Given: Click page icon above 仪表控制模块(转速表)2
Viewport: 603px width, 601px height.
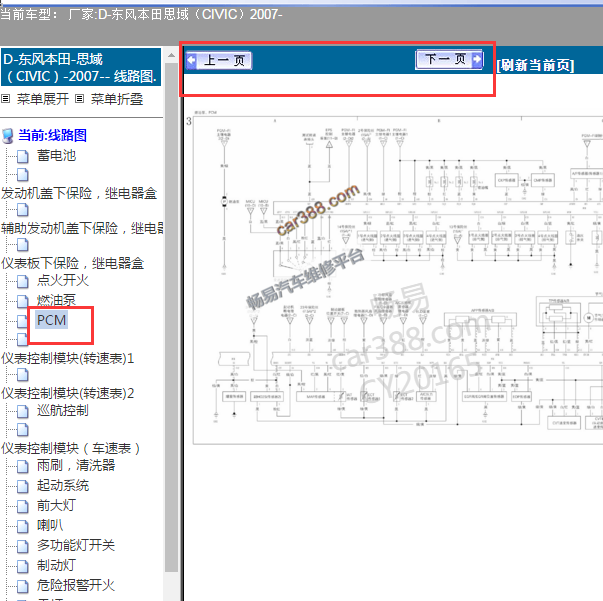Looking at the screenshot, I should pyautogui.click(x=23, y=375).
